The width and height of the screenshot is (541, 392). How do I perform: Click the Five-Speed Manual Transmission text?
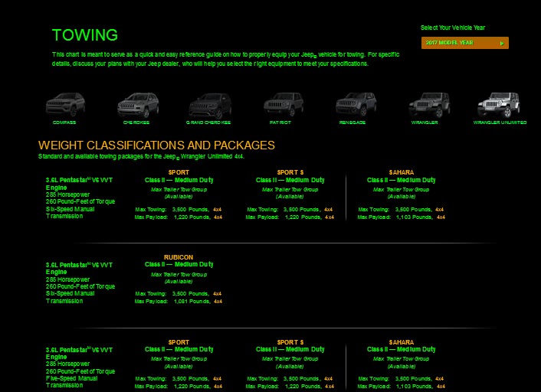72,381
